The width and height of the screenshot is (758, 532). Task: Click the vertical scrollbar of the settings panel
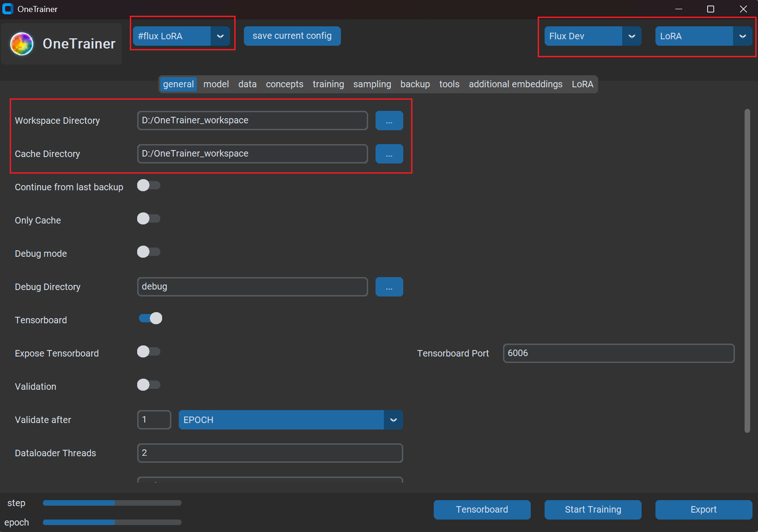(x=747, y=271)
